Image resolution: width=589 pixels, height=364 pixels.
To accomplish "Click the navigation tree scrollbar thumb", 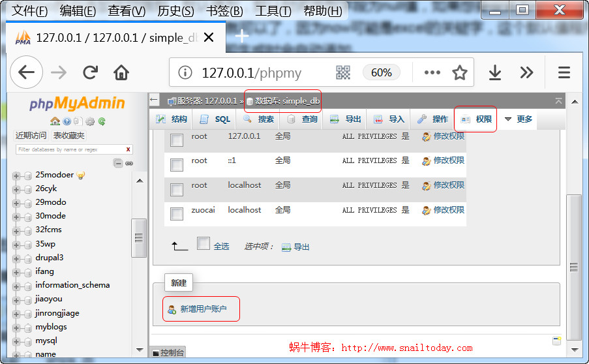I will (139, 238).
